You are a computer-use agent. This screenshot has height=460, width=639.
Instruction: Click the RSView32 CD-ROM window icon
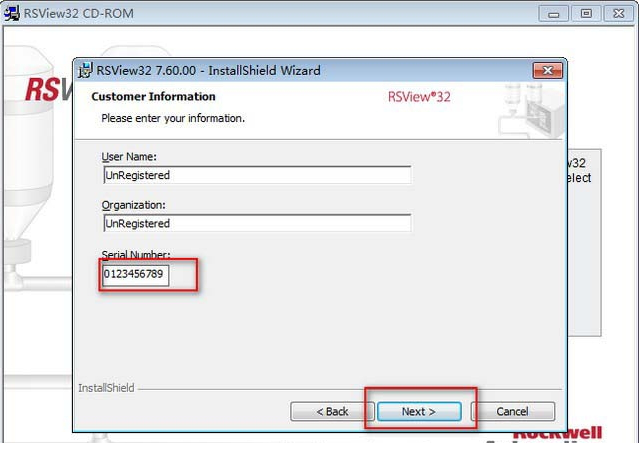(x=11, y=13)
